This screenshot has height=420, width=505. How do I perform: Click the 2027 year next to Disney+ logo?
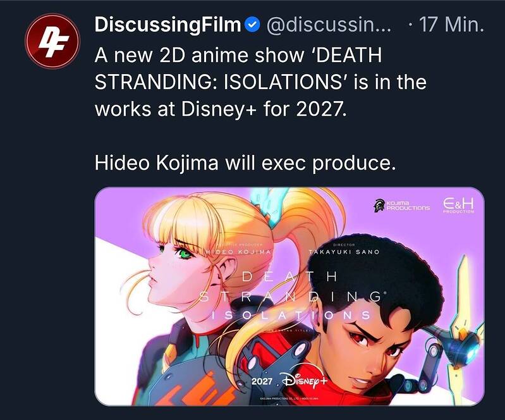point(262,381)
